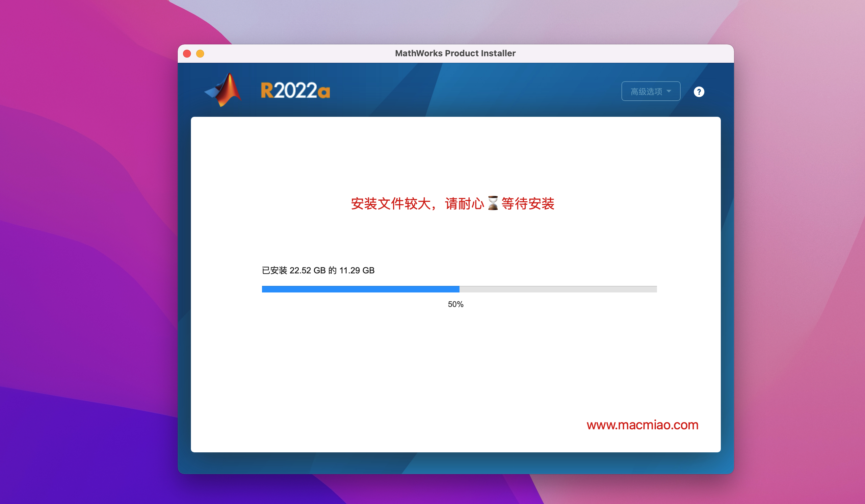Click the help question mark icon
The width and height of the screenshot is (865, 504).
698,91
